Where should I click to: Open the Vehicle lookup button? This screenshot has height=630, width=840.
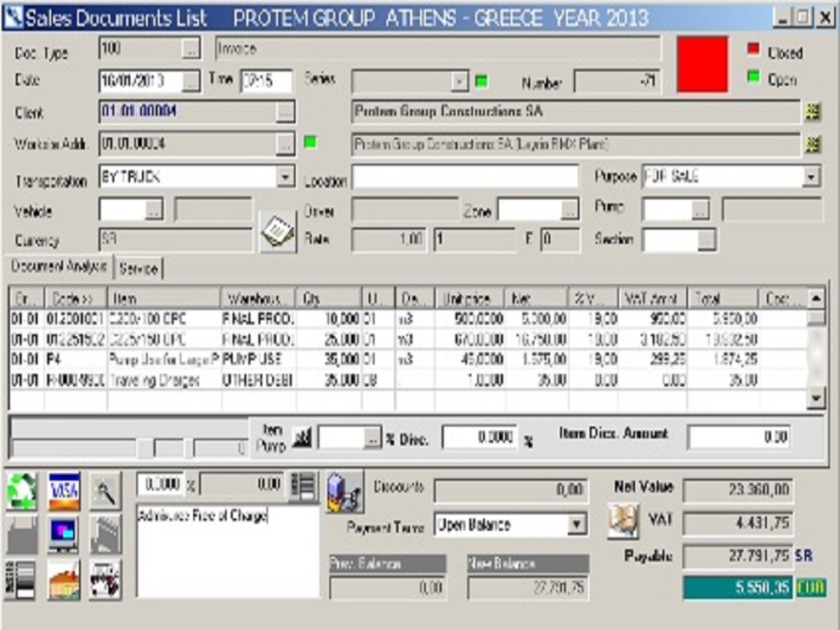pos(154,209)
